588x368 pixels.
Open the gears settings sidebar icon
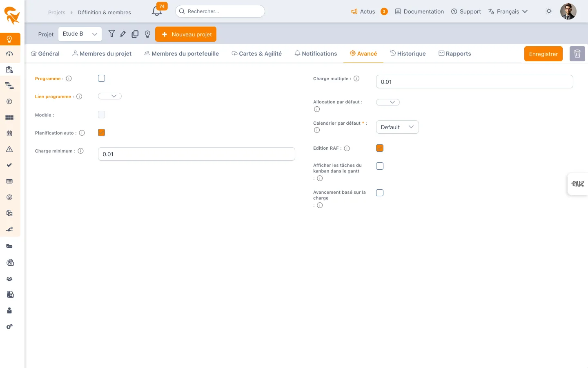[9, 326]
